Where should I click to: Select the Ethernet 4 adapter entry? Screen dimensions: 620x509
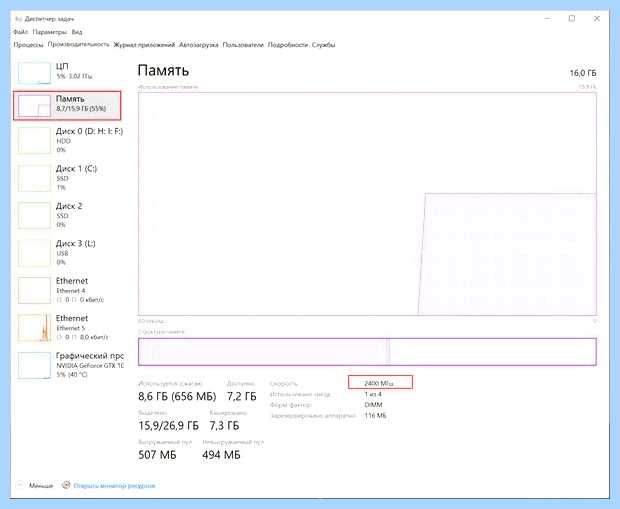pos(68,290)
